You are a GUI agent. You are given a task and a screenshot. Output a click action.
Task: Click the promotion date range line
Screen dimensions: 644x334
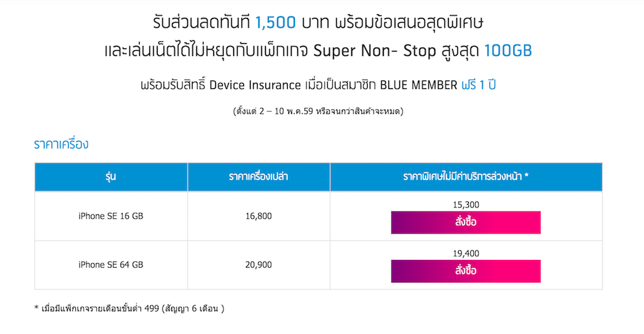[x=322, y=112]
